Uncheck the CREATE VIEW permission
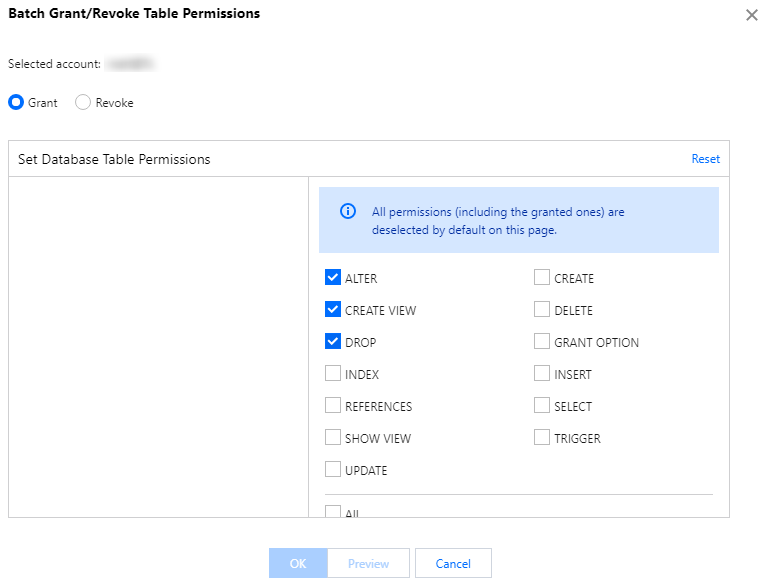The height and width of the screenshot is (586, 774). coord(333,310)
